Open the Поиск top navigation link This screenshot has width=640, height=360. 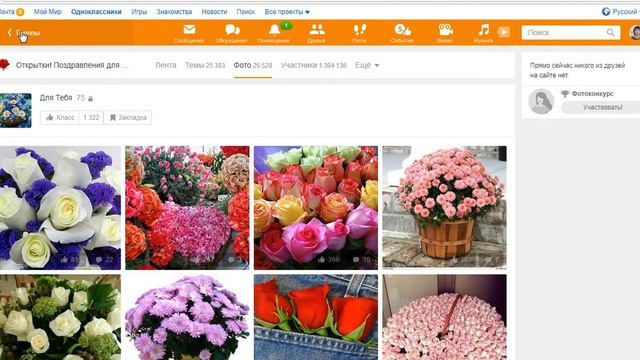click(246, 12)
